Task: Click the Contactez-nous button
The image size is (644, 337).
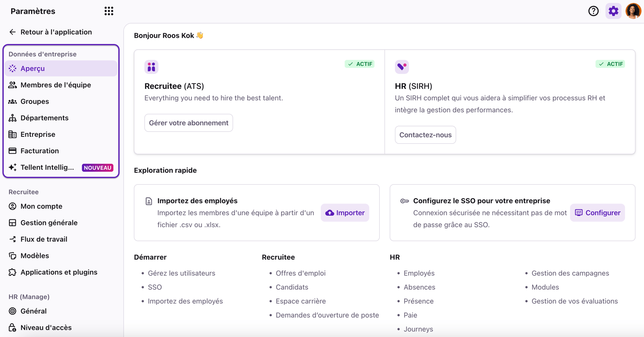Action: pos(425,135)
